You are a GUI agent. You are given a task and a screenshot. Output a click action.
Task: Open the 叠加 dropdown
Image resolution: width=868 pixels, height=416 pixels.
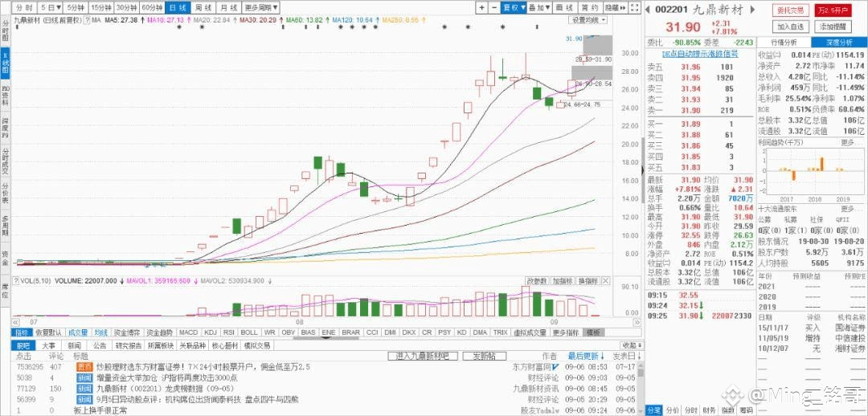tap(539, 8)
